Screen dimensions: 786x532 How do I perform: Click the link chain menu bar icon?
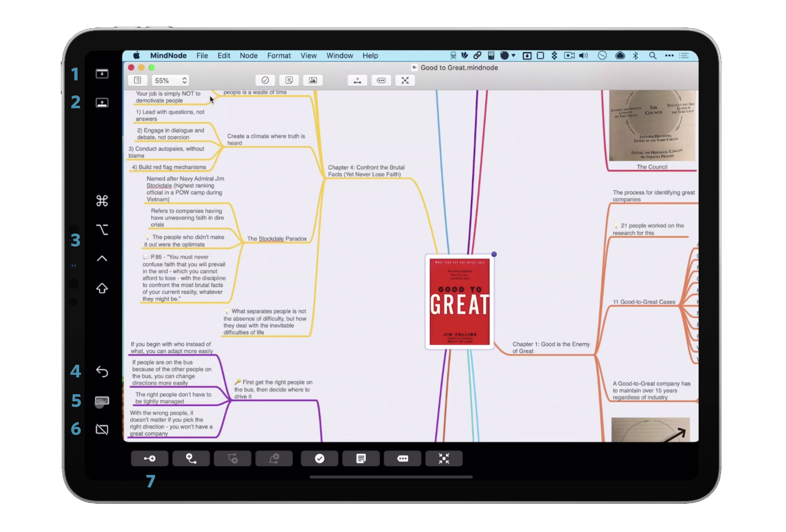pos(477,55)
